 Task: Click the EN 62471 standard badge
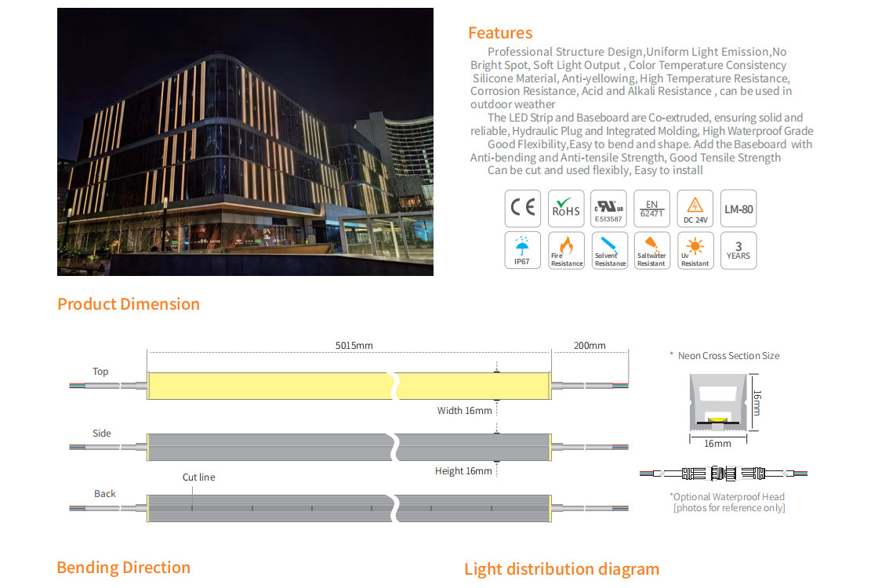(x=651, y=208)
